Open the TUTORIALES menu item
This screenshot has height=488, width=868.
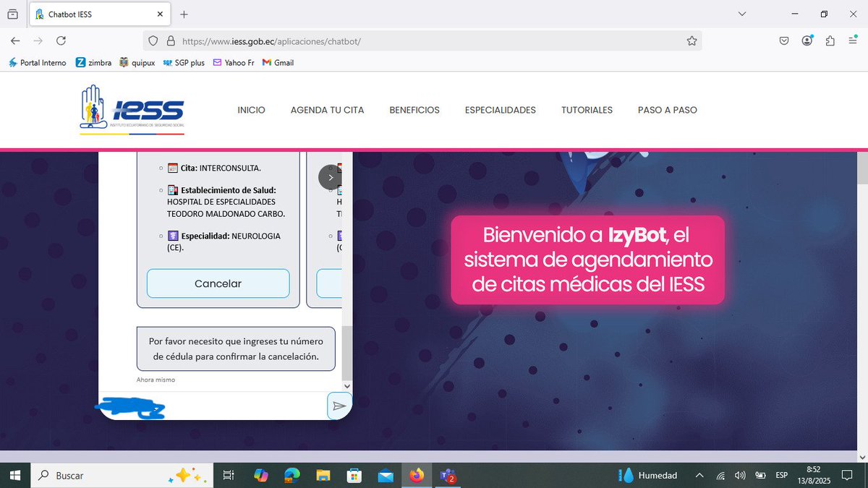(587, 110)
